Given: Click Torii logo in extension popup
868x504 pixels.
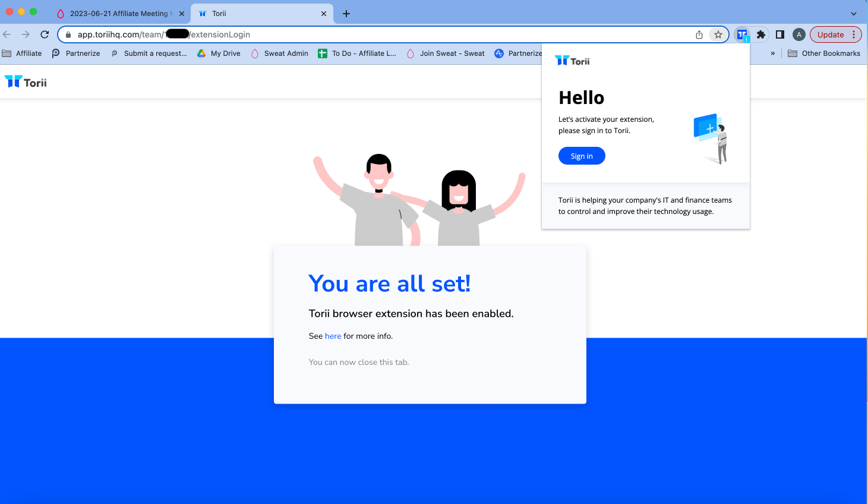Looking at the screenshot, I should click(x=572, y=61).
